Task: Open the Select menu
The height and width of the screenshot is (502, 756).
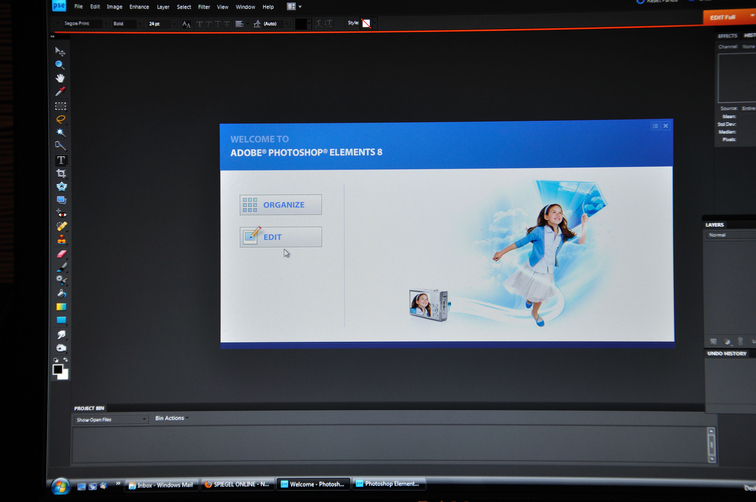Action: point(184,7)
